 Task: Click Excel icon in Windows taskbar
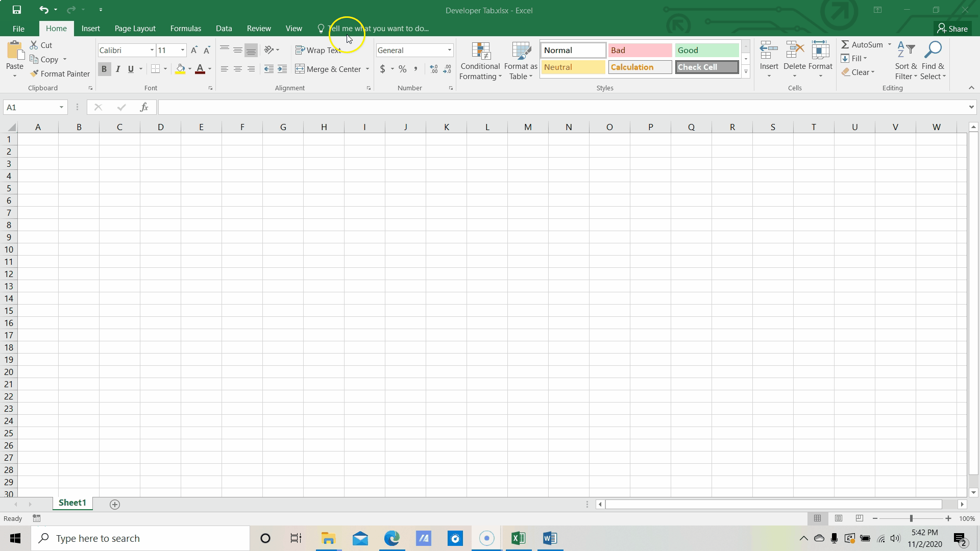click(518, 538)
